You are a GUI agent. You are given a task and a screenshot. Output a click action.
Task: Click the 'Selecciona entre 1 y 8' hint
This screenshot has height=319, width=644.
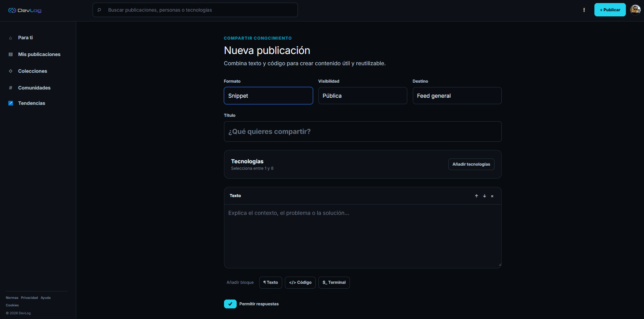252,168
